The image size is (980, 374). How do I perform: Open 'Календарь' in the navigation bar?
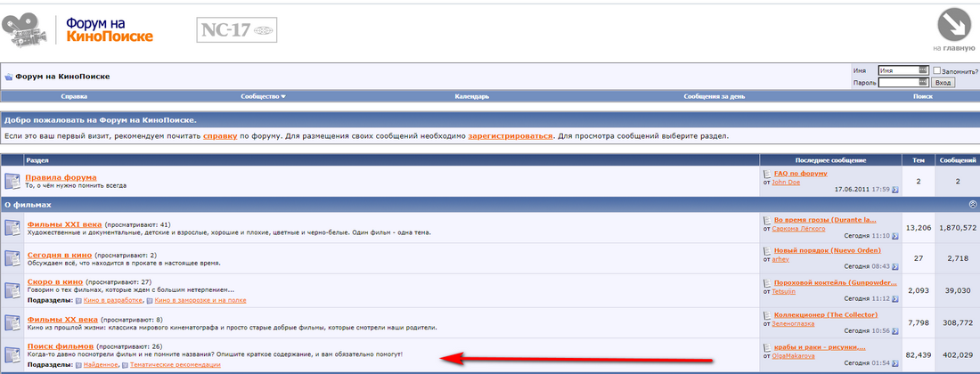point(471,96)
